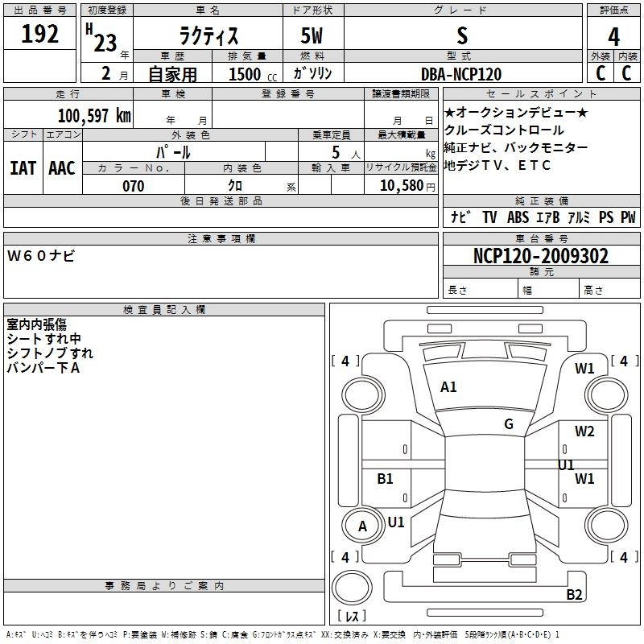This screenshot has height=644, width=644.
Task: Click inspector note 室内内張傷
Action: click(x=36, y=324)
